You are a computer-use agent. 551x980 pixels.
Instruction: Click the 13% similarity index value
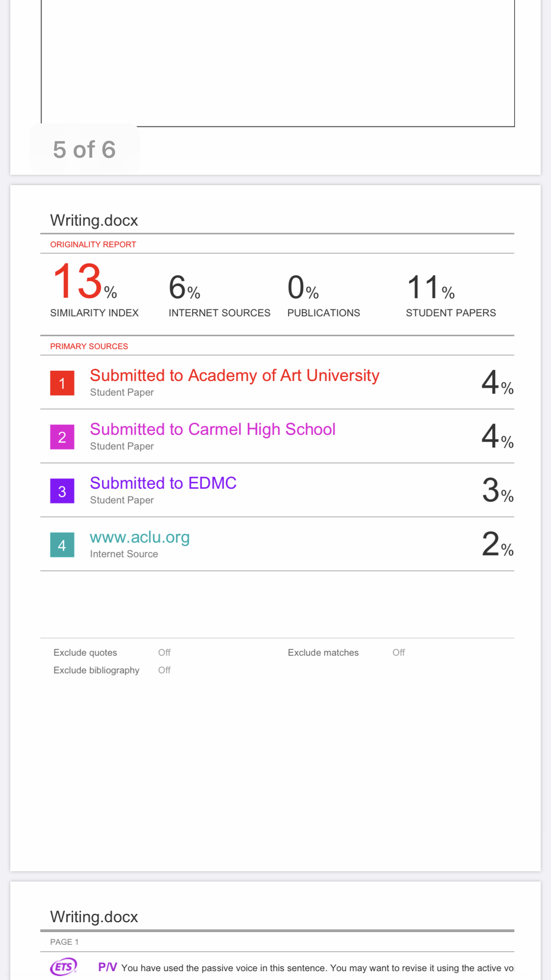[84, 281]
